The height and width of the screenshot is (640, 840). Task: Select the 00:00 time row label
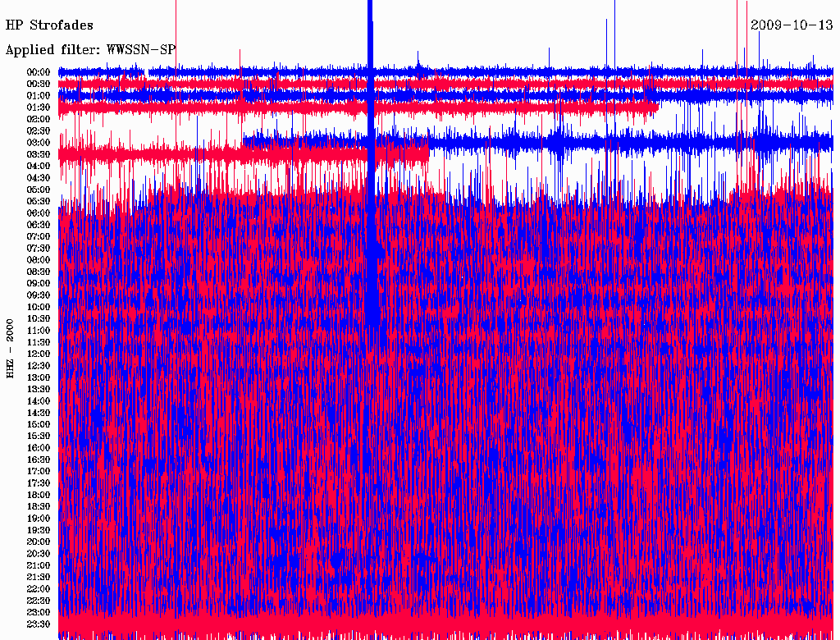click(39, 72)
